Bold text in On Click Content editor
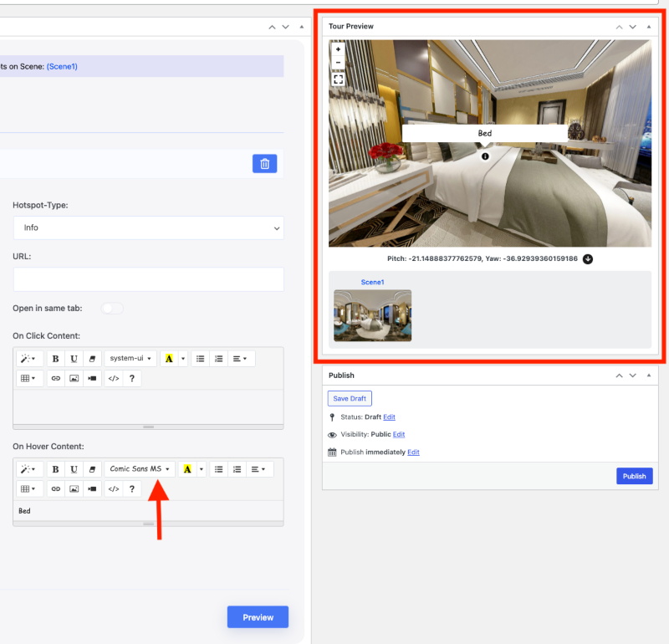 tap(55, 359)
